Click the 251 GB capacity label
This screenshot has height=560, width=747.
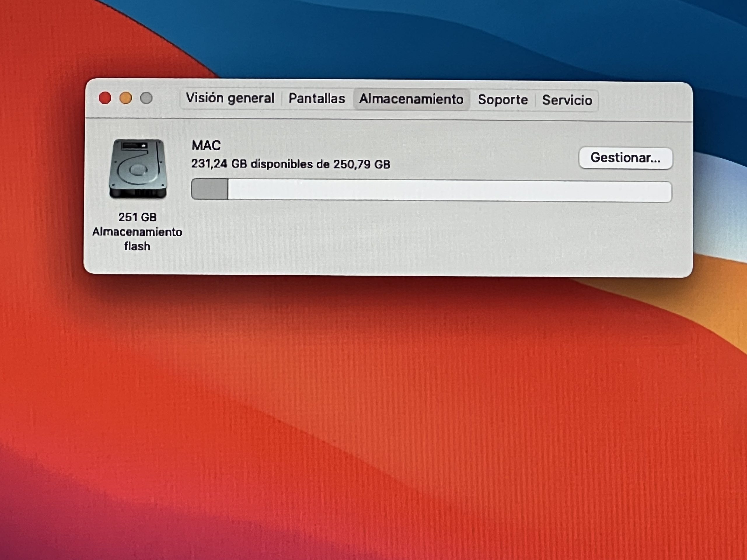click(137, 217)
